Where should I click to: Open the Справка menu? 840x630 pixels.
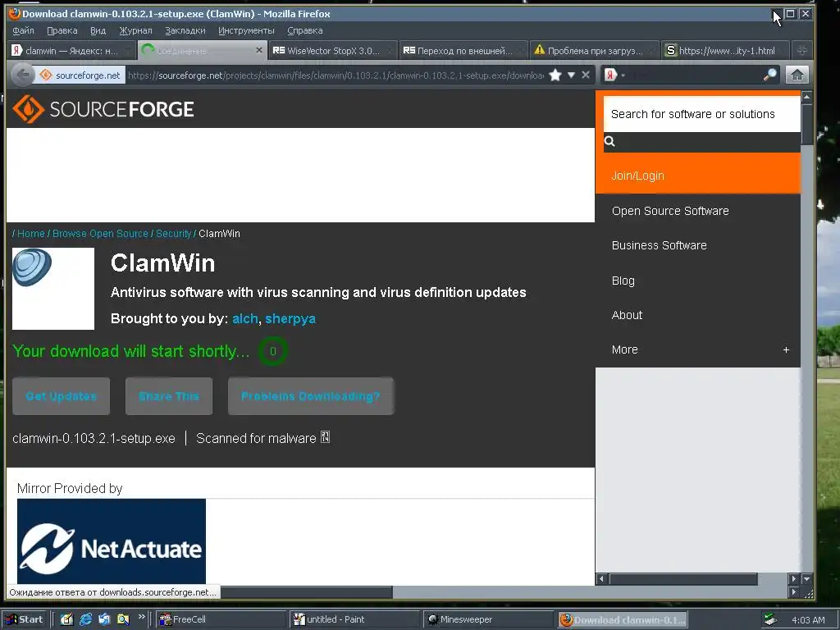click(x=305, y=30)
